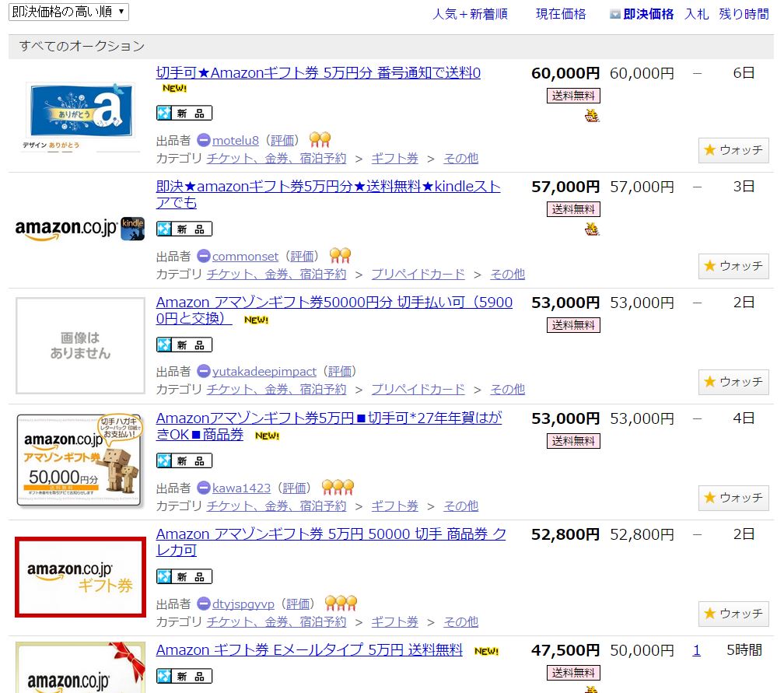Screen dimensions: 784x693
Task: Open the ribbon-decorated amazon.co.jp thumbnail
Action: coord(81,667)
